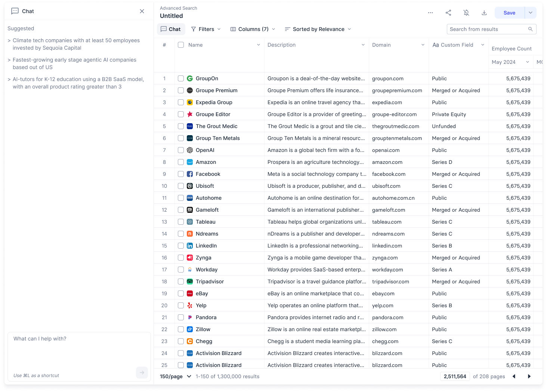547x392 pixels.
Task: Click the Zynga logo icon
Action: click(190, 258)
